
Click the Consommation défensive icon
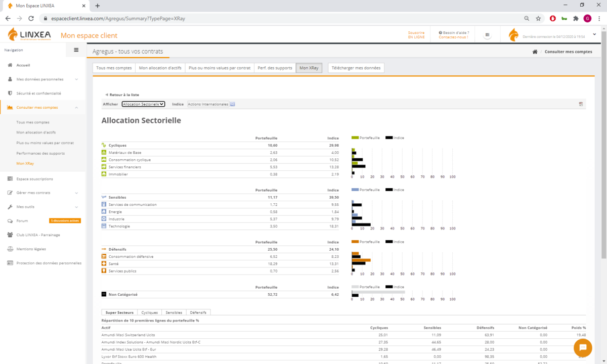coord(104,256)
